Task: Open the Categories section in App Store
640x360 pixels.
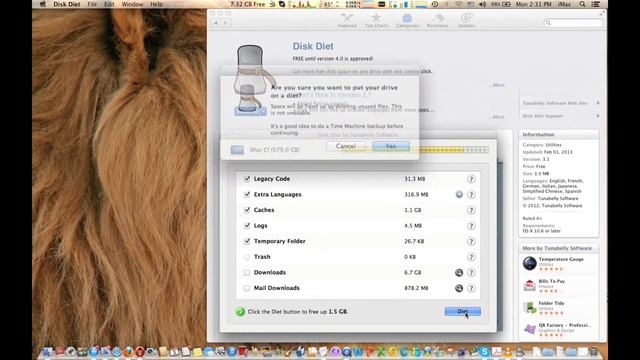Action: point(407,20)
